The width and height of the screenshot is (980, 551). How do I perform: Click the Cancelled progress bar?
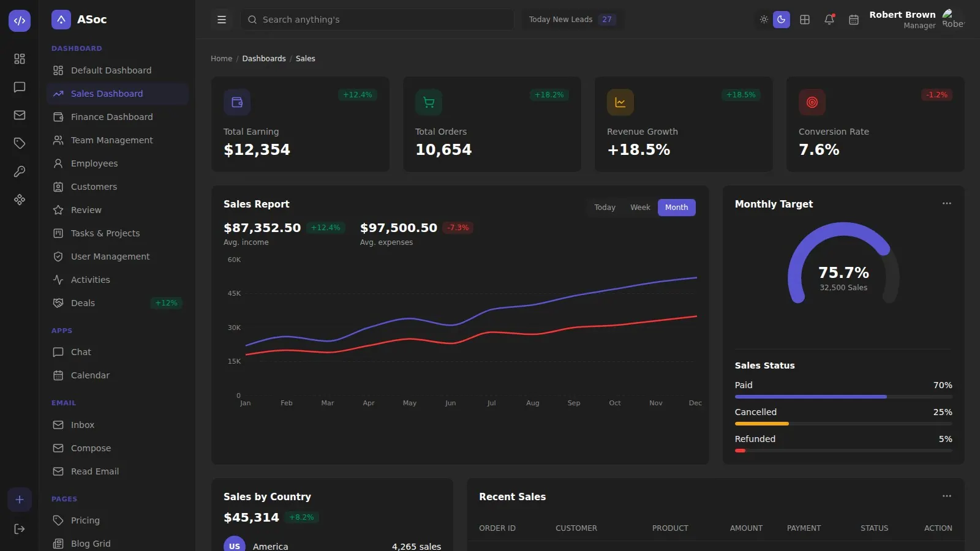pyautogui.click(x=843, y=424)
